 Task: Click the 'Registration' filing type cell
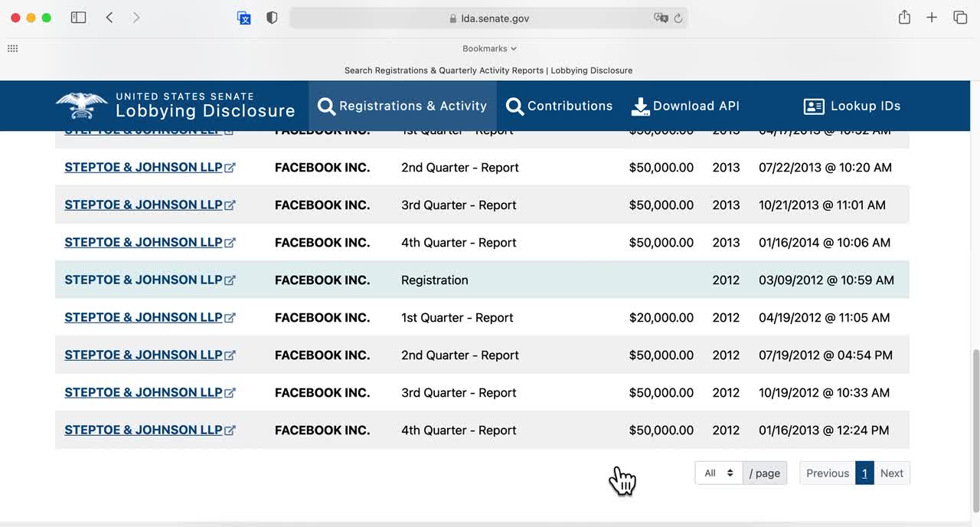435,280
